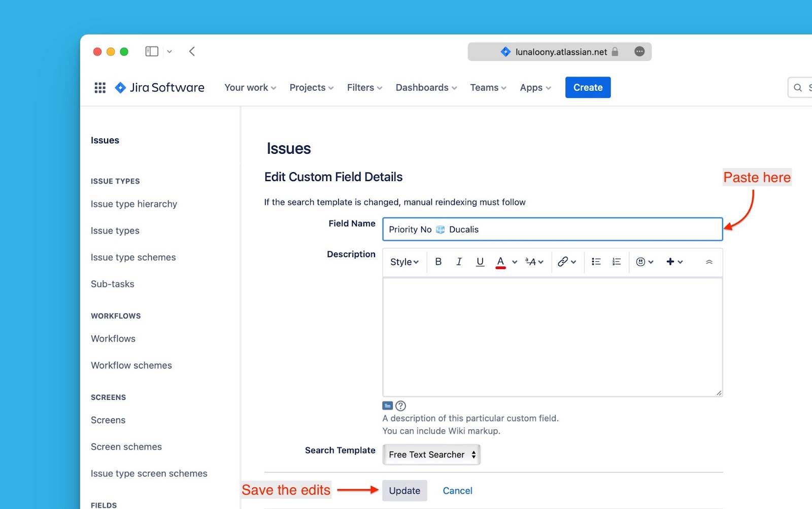
Task: Insert a numbered list
Action: tap(616, 262)
